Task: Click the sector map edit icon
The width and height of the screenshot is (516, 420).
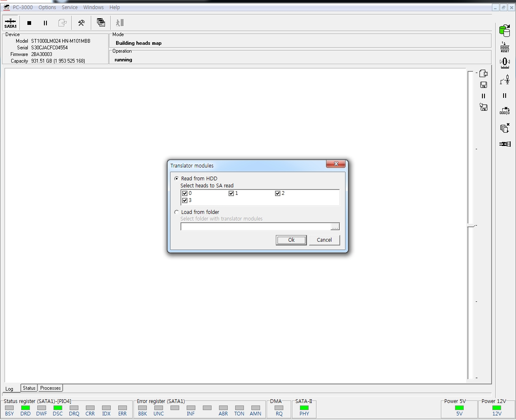Action: click(x=505, y=111)
